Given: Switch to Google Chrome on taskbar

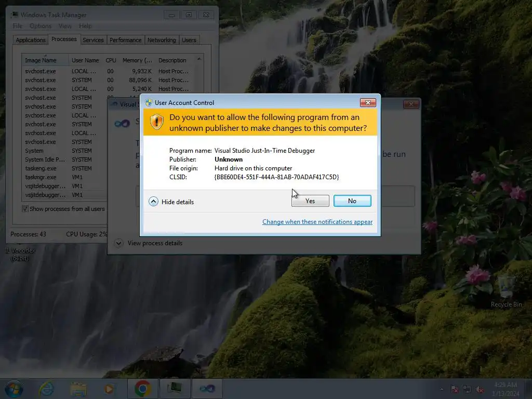Looking at the screenshot, I should click(142, 389).
